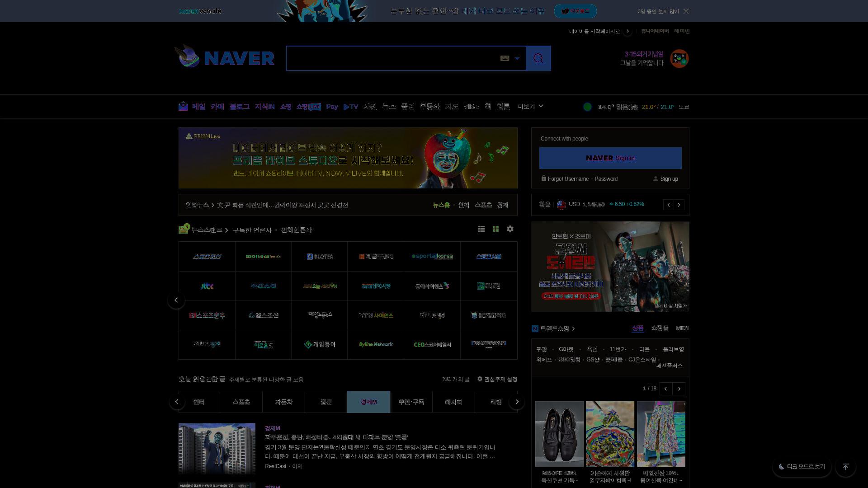Open newsstand settings gear

point(510,229)
